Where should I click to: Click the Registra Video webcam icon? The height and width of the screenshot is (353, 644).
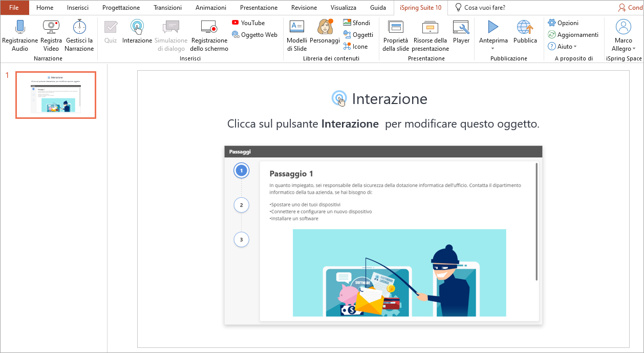[x=51, y=27]
